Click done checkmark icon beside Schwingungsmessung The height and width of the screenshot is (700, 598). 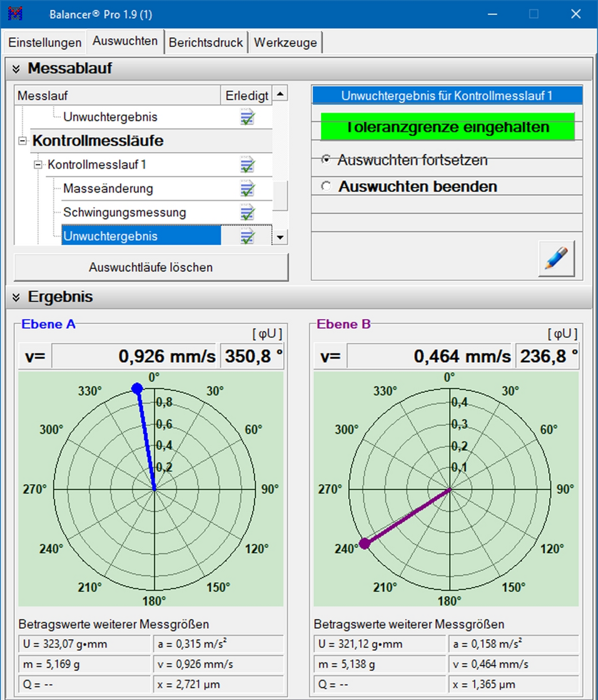coord(247,213)
